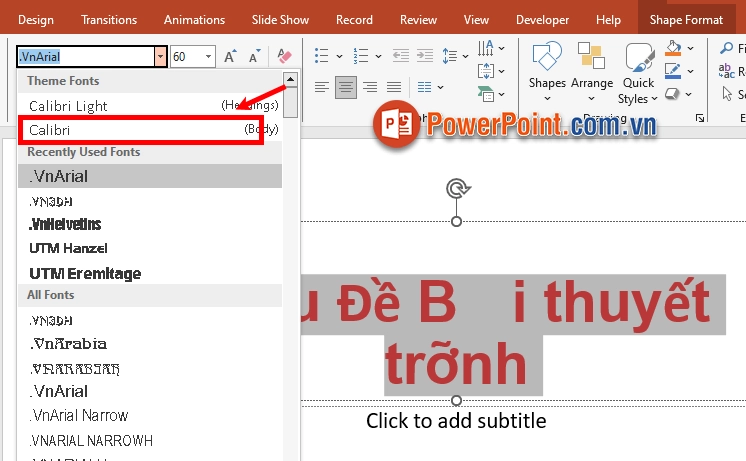Open Quick Styles gallery
The width and height of the screenshot is (746, 461).
(x=638, y=73)
